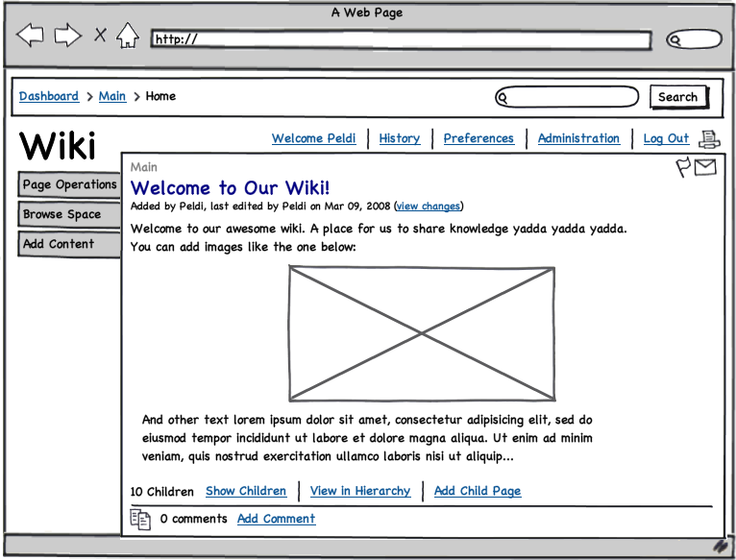The height and width of the screenshot is (560, 736).
Task: Click the 10 Children text
Action: (x=162, y=492)
